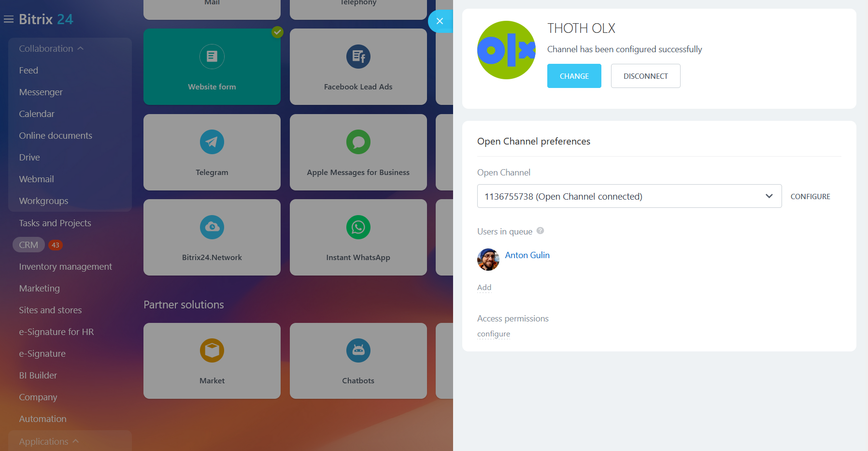Viewport: 868px width, 451px height.
Task: Click Anton Gulin's avatar photo
Action: [x=488, y=260]
